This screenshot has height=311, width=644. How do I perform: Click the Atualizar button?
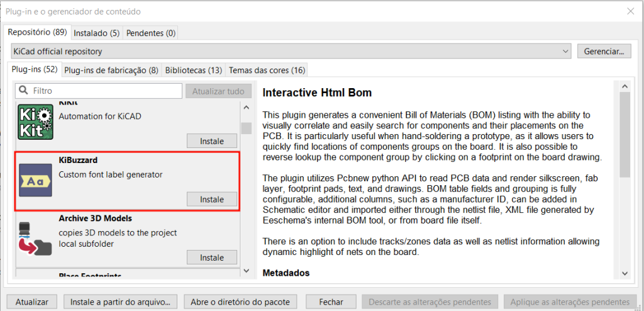pos(32,302)
